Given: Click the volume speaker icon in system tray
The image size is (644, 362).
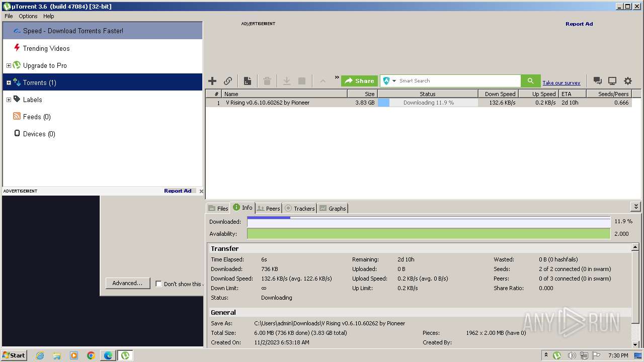Looking at the screenshot, I should pyautogui.click(x=572, y=355).
